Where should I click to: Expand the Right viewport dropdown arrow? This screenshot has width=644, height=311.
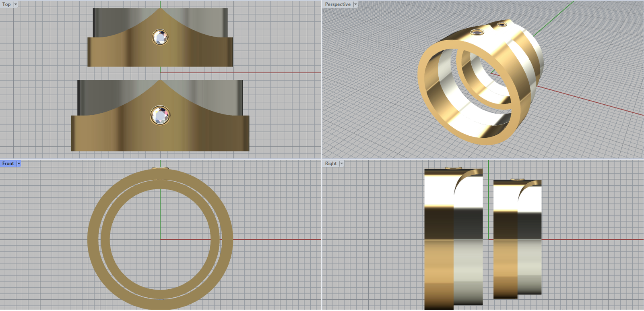pos(342,164)
